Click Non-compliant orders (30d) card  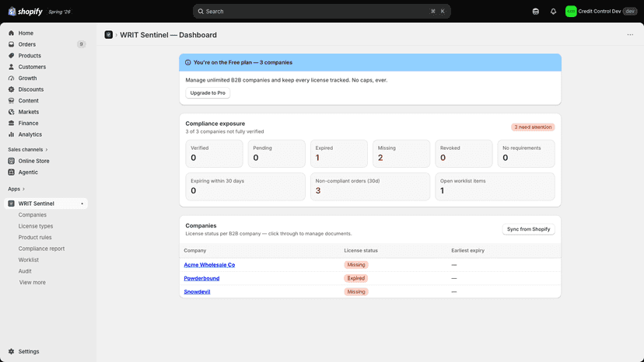pyautogui.click(x=370, y=186)
